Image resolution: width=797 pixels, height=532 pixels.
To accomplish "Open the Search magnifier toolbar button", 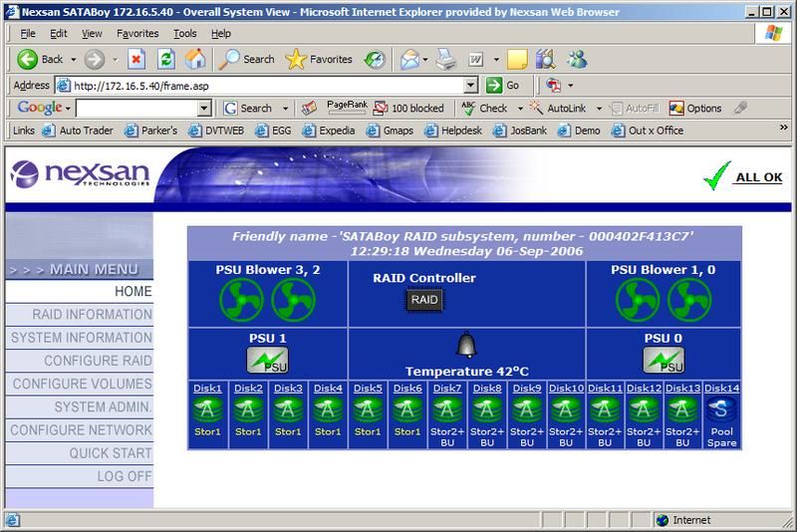I will [246, 60].
